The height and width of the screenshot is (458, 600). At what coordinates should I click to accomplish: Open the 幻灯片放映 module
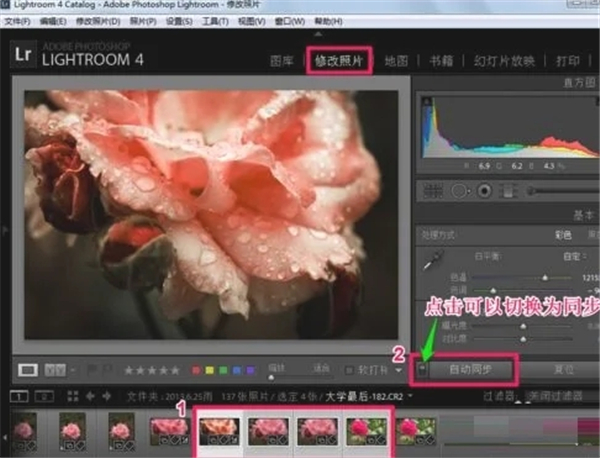[504, 61]
